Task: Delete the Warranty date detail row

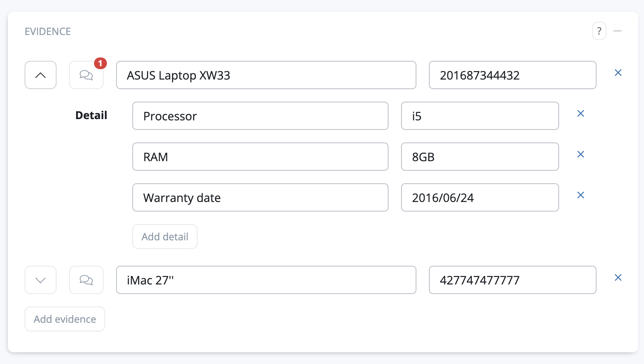Action: (x=580, y=195)
